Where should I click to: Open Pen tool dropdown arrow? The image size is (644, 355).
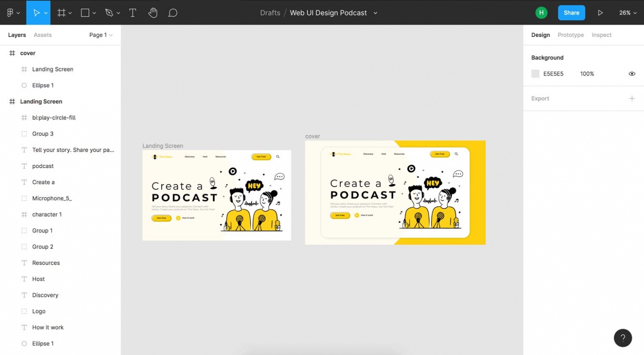pos(118,13)
